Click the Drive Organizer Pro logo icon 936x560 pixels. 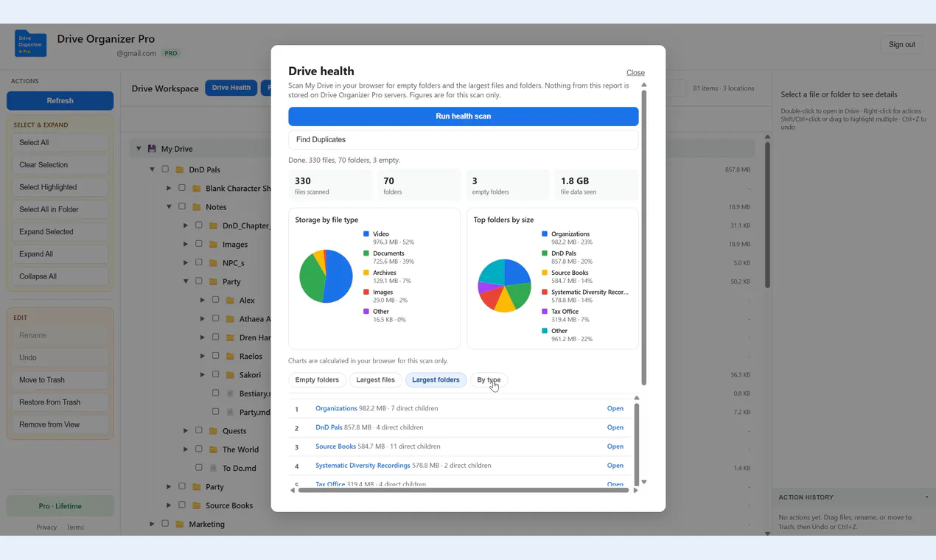(30, 43)
